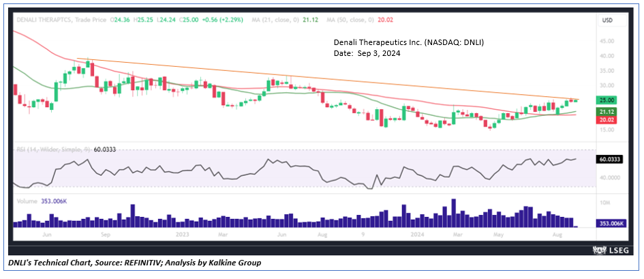Click the 45.00 price axis label
The width and height of the screenshot is (644, 279).
pos(607,41)
